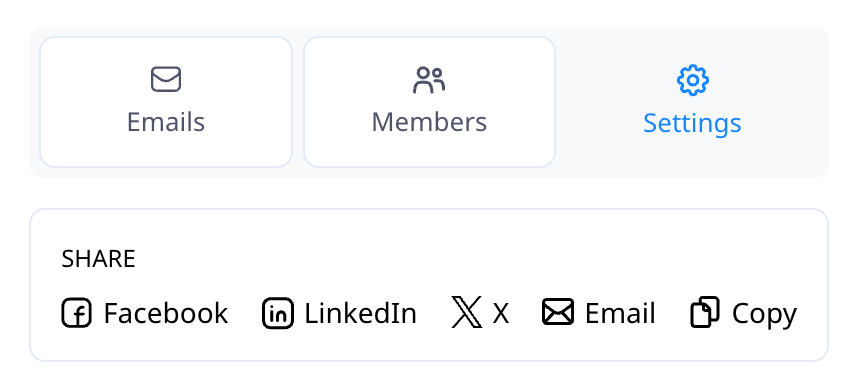Click the Facebook logo icon
The height and width of the screenshot is (390, 852).
(x=77, y=313)
